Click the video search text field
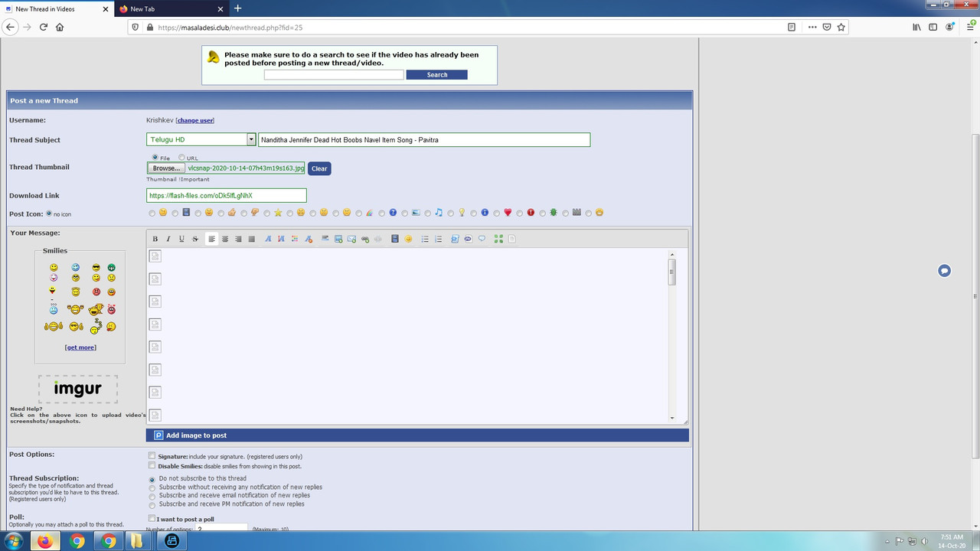The image size is (980, 551). (x=334, y=75)
